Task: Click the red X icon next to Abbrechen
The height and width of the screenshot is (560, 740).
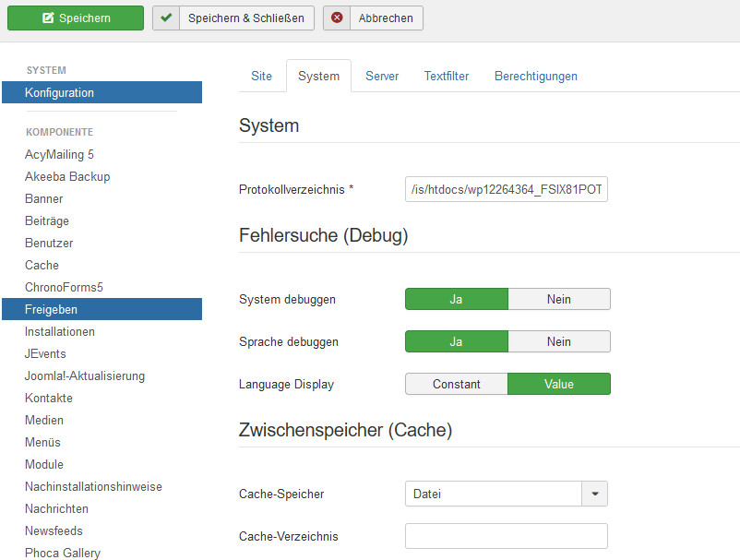Action: coord(337,18)
